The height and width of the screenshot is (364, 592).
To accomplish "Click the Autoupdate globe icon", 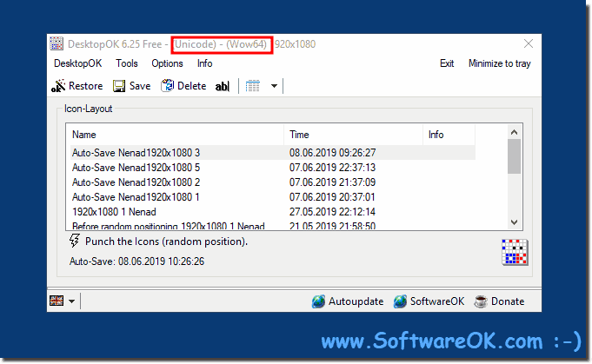I will (318, 301).
